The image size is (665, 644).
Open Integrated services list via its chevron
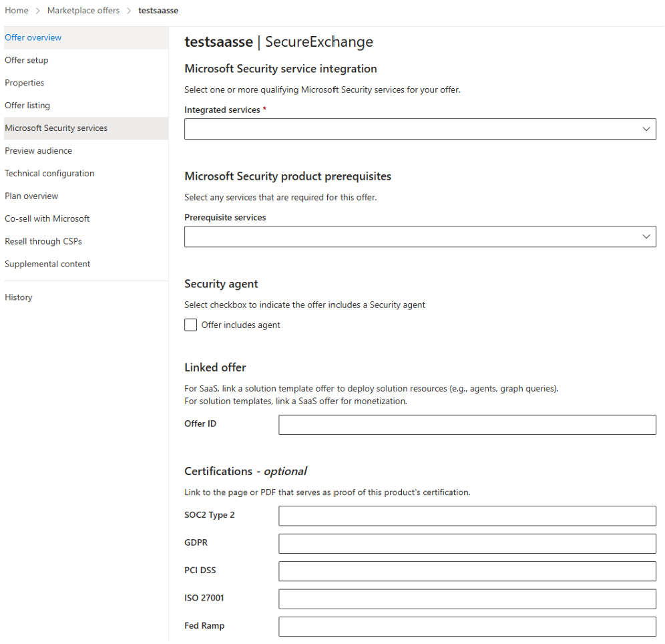click(645, 128)
